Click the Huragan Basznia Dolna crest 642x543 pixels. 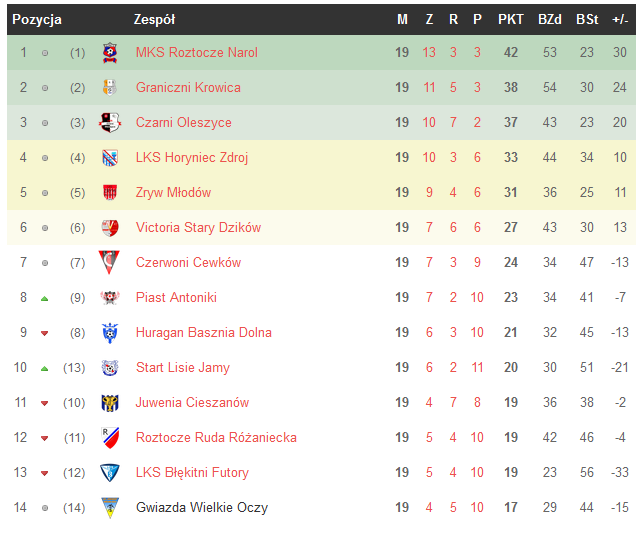tap(110, 333)
